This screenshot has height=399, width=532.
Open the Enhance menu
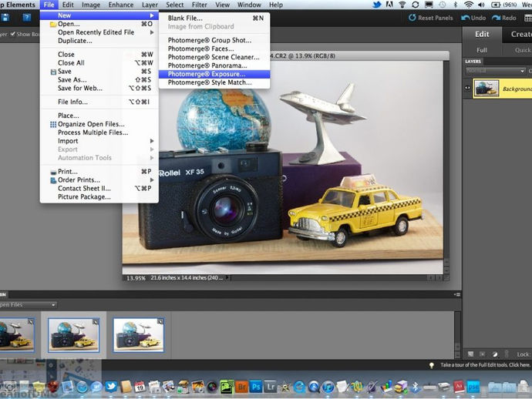[x=121, y=5]
